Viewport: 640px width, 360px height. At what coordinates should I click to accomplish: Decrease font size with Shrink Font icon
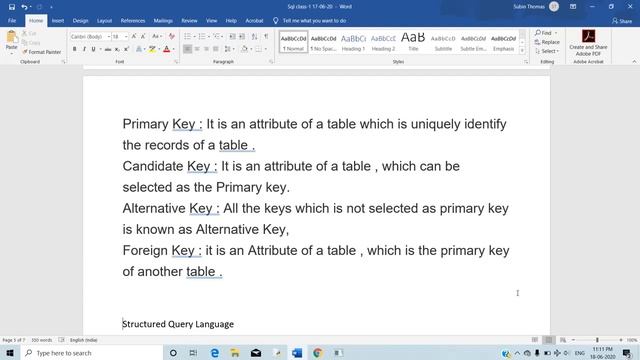[x=143, y=36]
